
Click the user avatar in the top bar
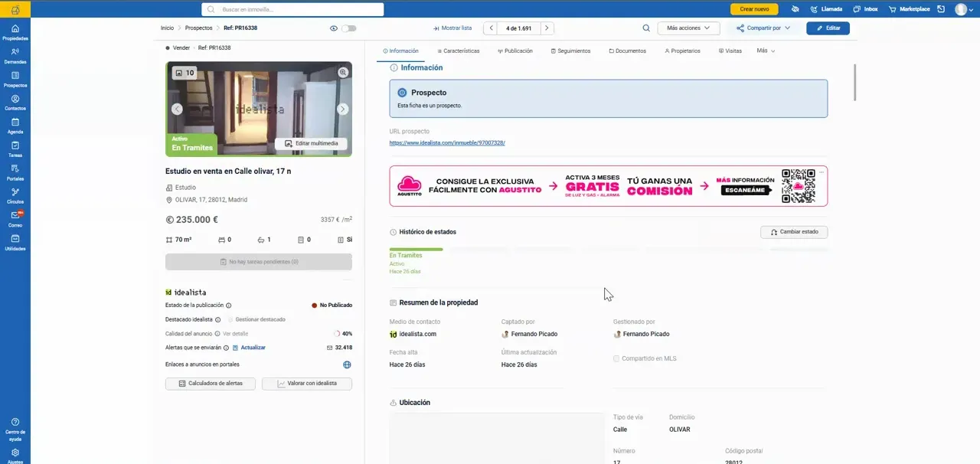click(961, 9)
